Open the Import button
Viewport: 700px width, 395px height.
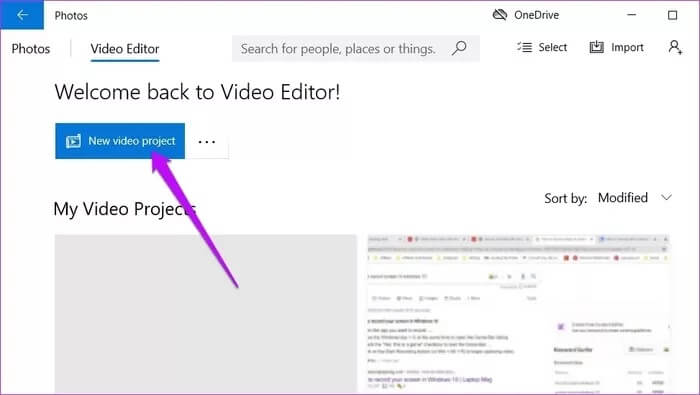point(617,47)
